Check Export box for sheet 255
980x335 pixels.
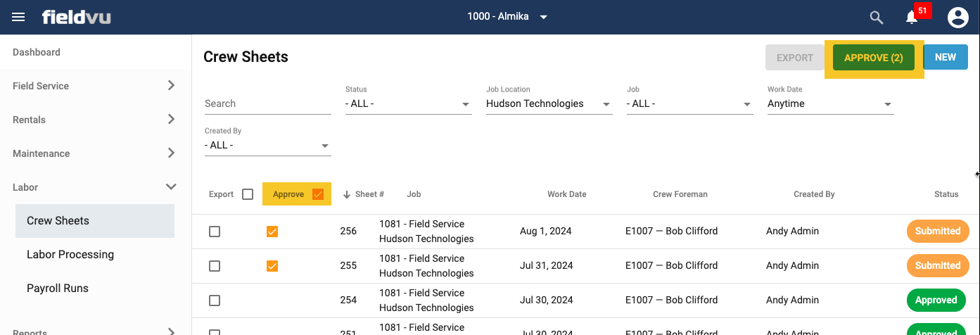click(215, 266)
